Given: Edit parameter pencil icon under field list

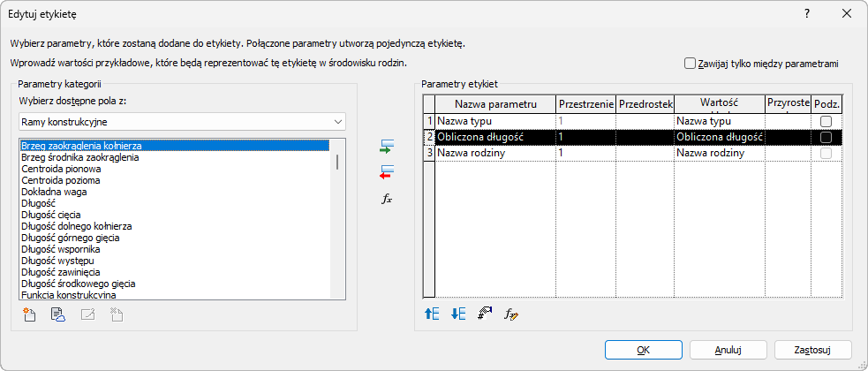Looking at the screenshot, I should coord(87,314).
